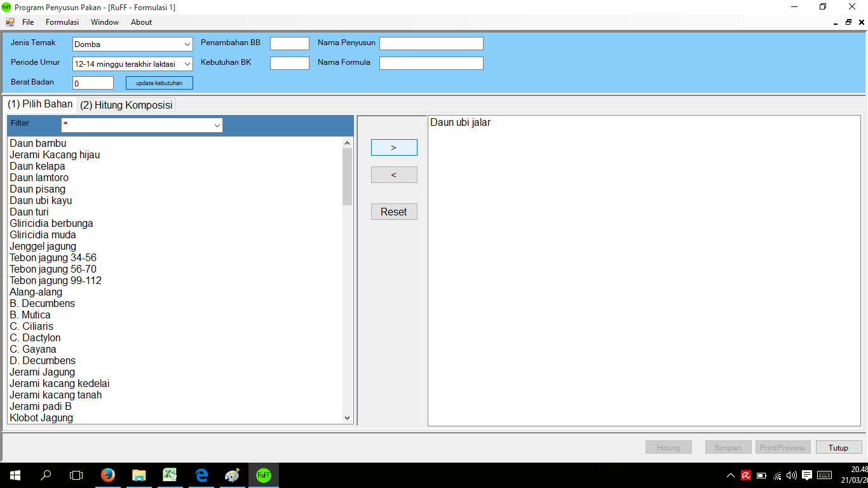Click the Berat Badan input field

(x=93, y=83)
